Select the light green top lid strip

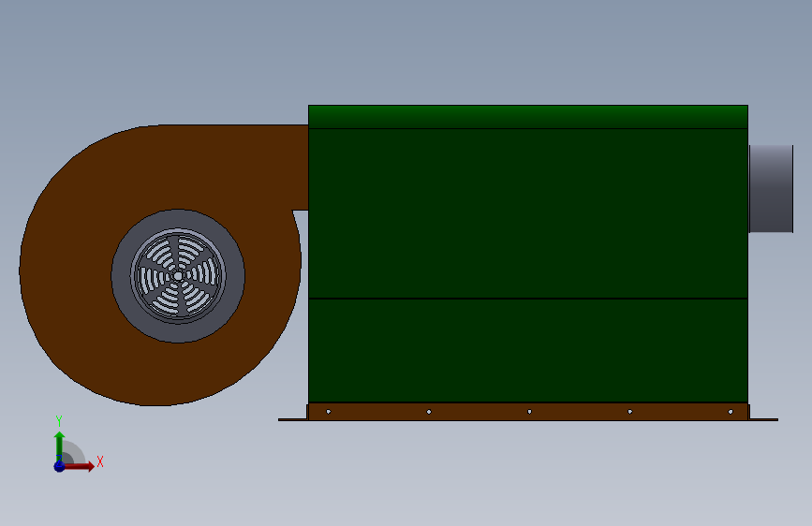(x=527, y=117)
